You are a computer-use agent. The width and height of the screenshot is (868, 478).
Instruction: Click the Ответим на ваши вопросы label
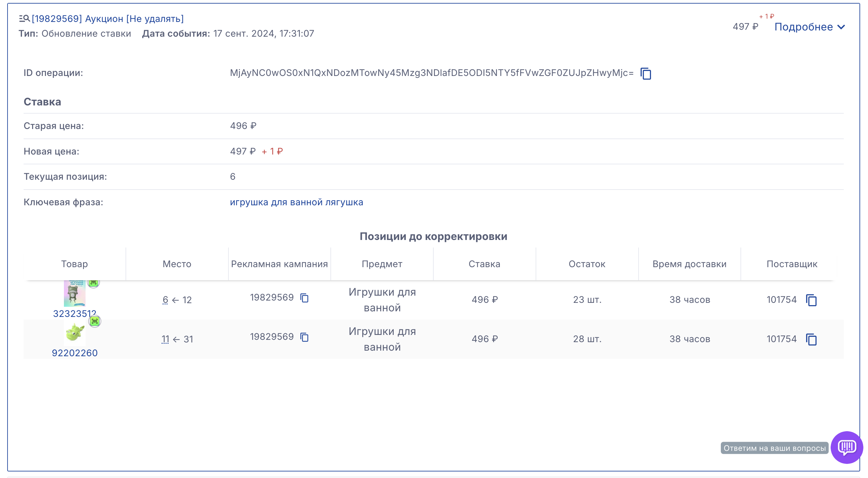point(774,448)
